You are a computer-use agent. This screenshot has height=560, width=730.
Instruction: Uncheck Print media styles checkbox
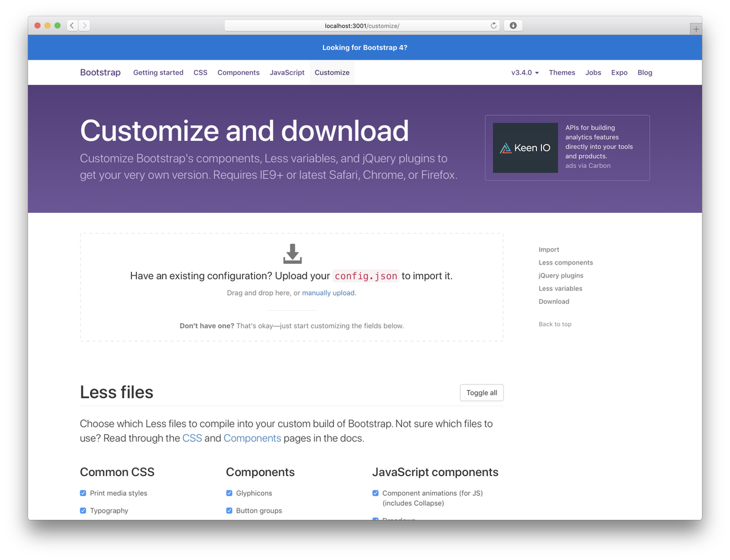pyautogui.click(x=83, y=493)
